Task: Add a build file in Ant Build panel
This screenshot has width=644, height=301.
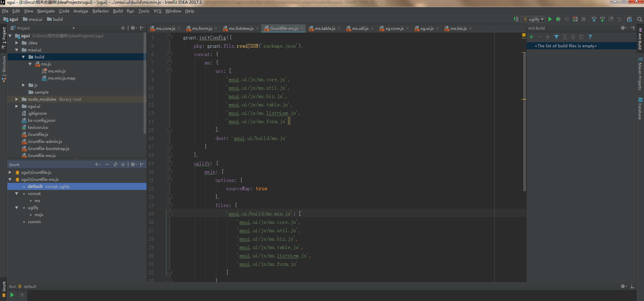Action: (x=531, y=37)
